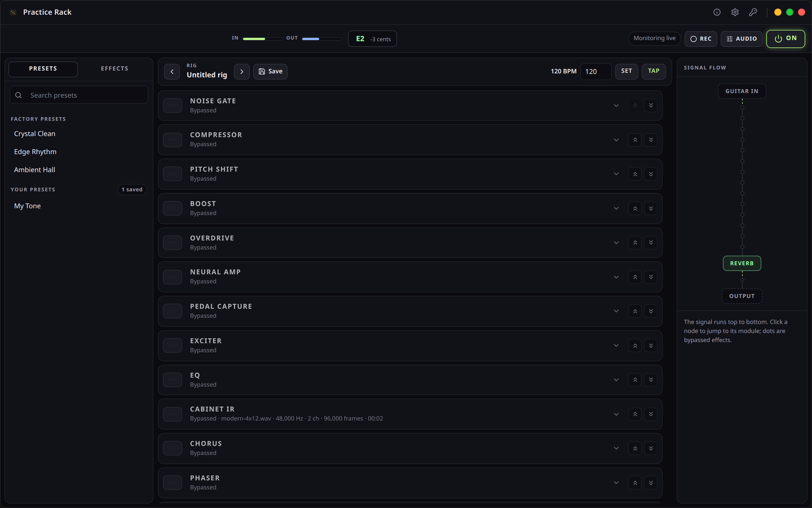The height and width of the screenshot is (508, 812).
Task: Expand the Exciter module
Action: tap(616, 345)
